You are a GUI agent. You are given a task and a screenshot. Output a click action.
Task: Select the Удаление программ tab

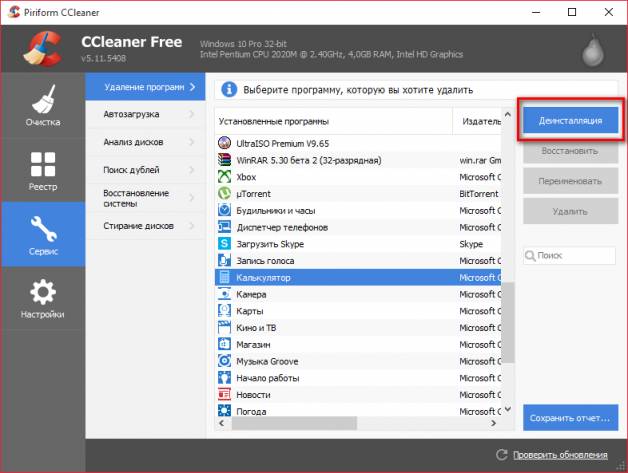145,87
